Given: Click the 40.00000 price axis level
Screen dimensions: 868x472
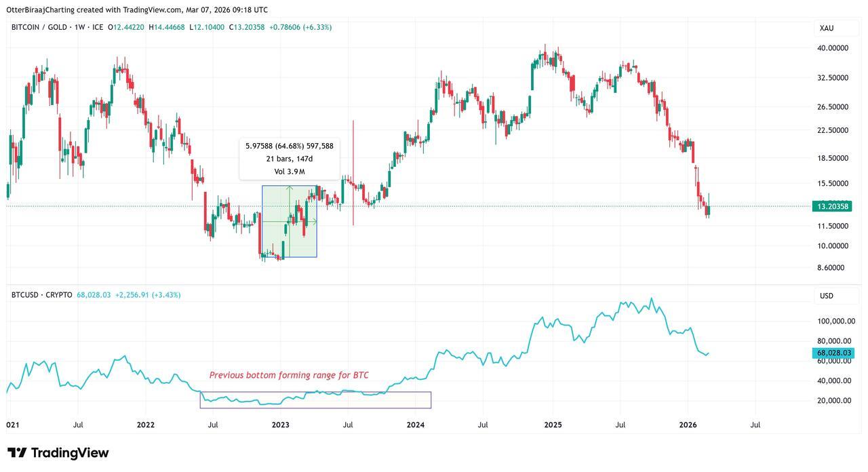Looking at the screenshot, I should pos(833,48).
